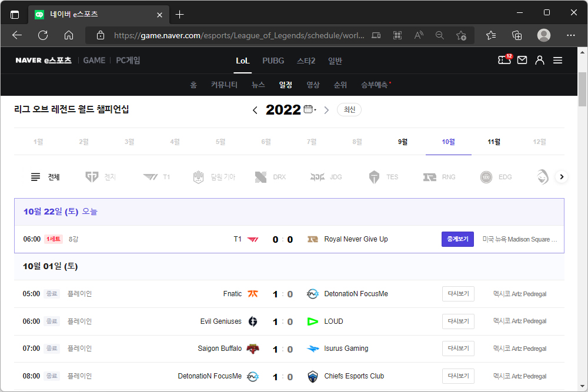The height and width of the screenshot is (392, 588).
Task: Click the Evil Geniuses team name
Action: point(221,321)
